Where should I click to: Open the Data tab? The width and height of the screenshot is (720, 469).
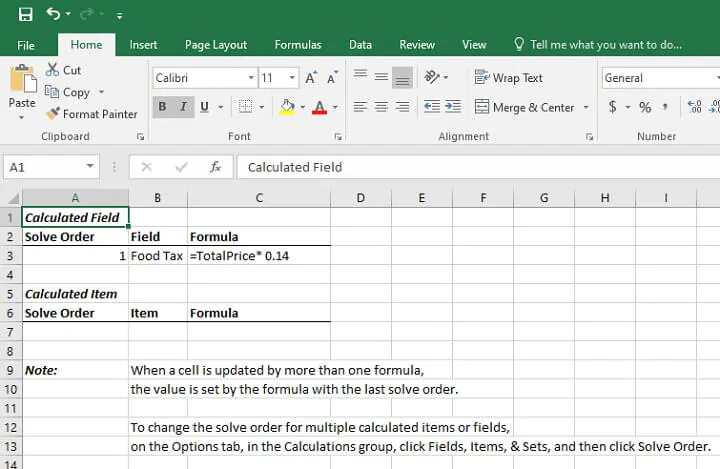point(360,45)
